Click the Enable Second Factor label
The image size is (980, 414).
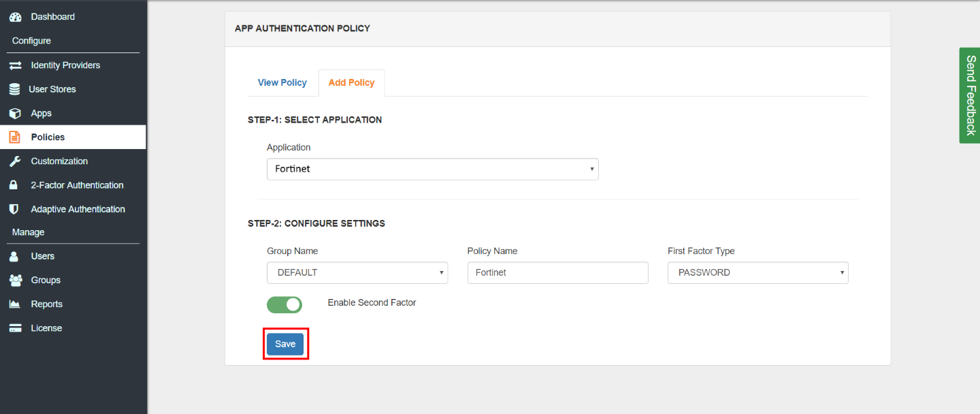pos(372,302)
